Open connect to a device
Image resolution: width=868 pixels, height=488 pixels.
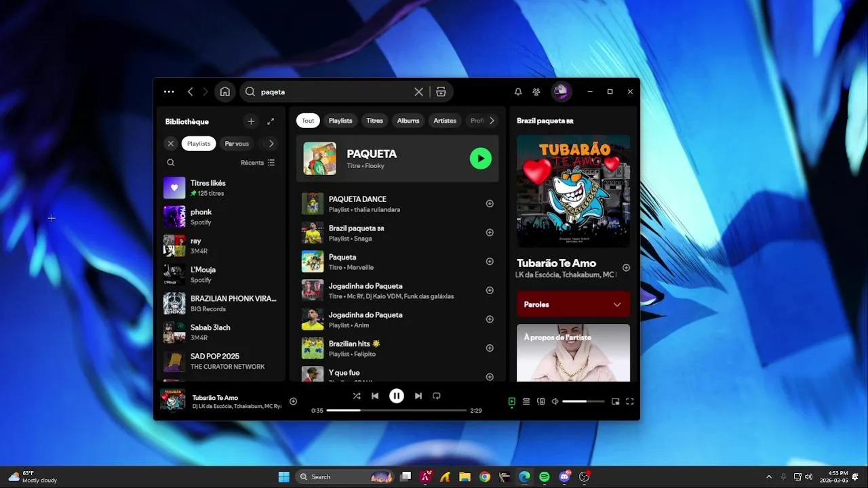[540, 401]
